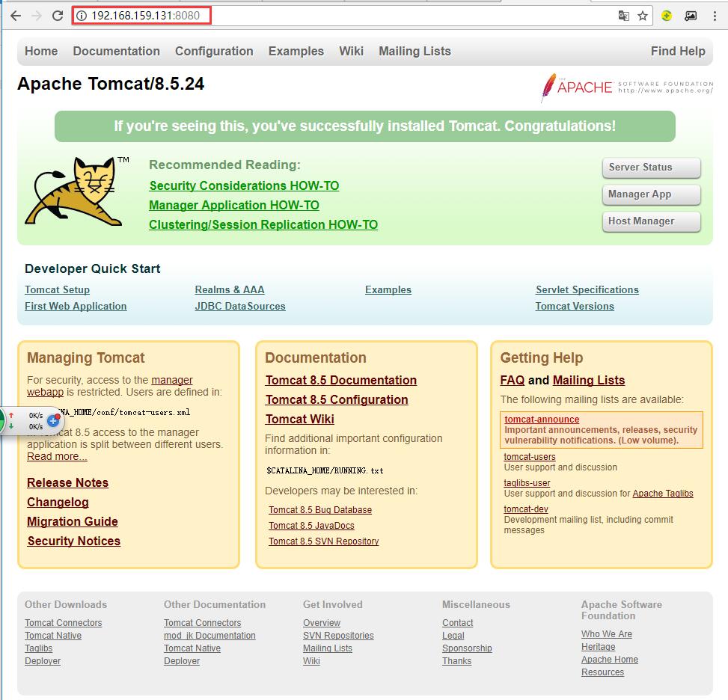Image resolution: width=728 pixels, height=700 pixels.
Task: Open the Contact link under Miscellaneous
Action: point(458,623)
